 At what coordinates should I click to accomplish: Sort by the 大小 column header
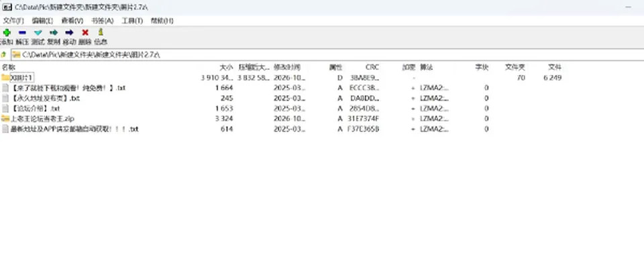pyautogui.click(x=226, y=67)
